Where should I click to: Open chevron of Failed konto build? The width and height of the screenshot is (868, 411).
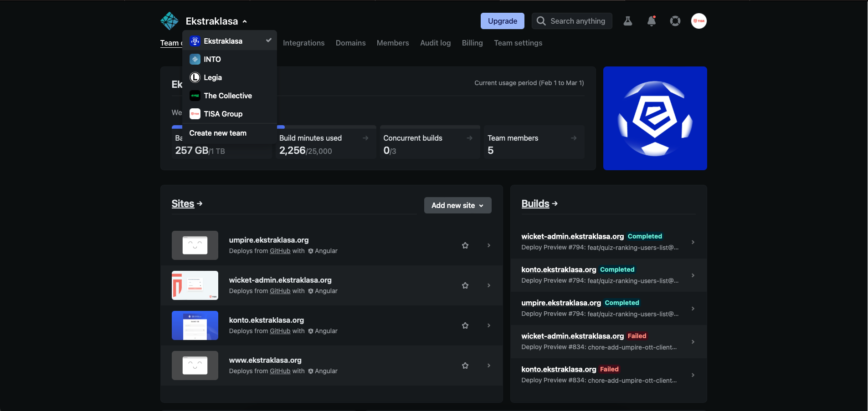coord(693,375)
